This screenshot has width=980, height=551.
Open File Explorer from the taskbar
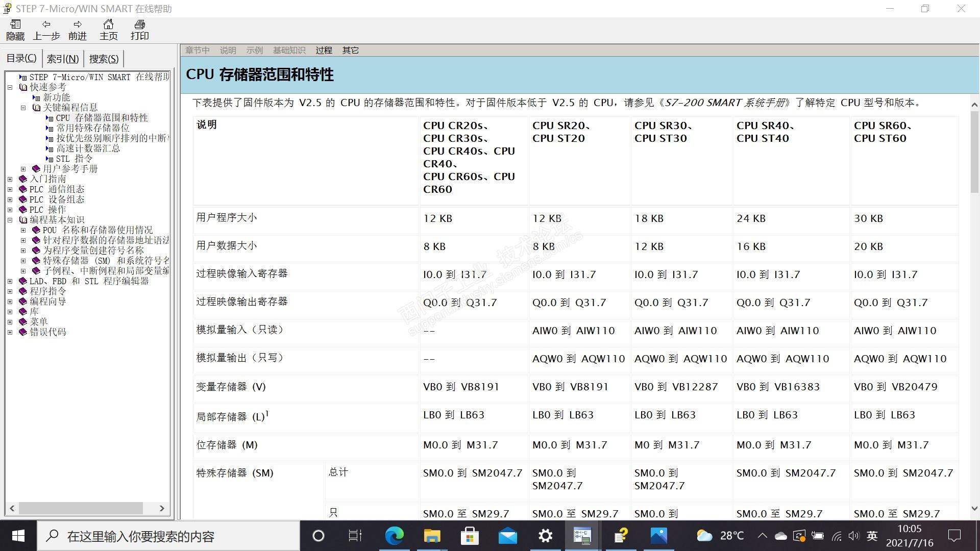coord(432,536)
